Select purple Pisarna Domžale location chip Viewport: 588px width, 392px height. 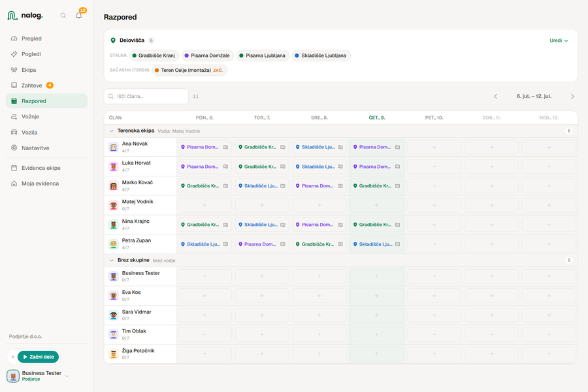208,56
